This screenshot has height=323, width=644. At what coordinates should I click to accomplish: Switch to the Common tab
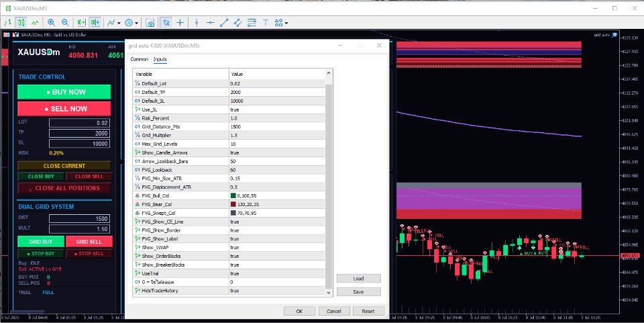click(x=140, y=59)
